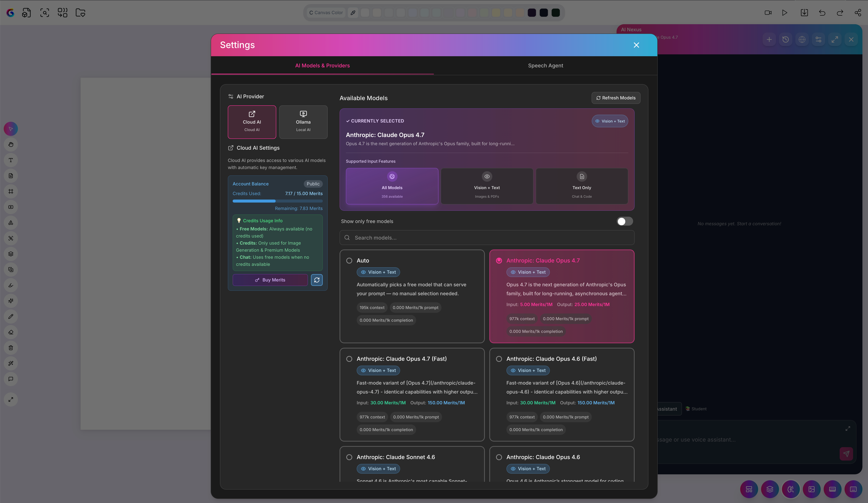868x503 pixels.
Task: Click the credits used progress bar
Action: coord(278,201)
